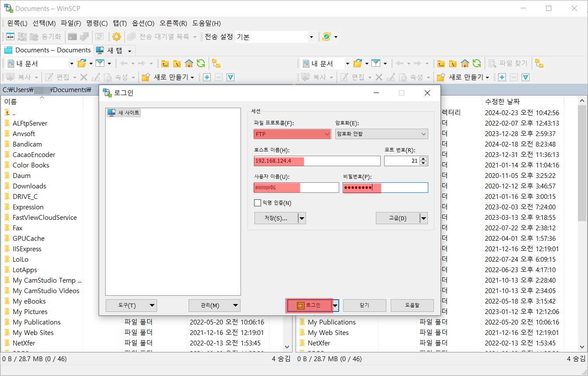The height and width of the screenshot is (376, 588).
Task: Select the 새 사이트 site icon in login list
Action: [112, 113]
